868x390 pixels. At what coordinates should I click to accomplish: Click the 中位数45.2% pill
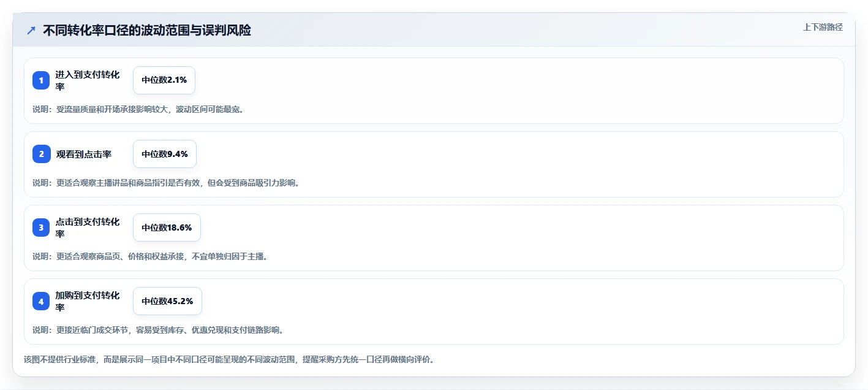click(x=167, y=301)
